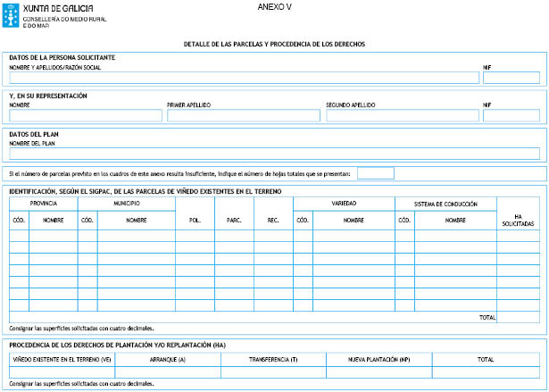Click first-row Parc. cell in the table

click(234, 236)
